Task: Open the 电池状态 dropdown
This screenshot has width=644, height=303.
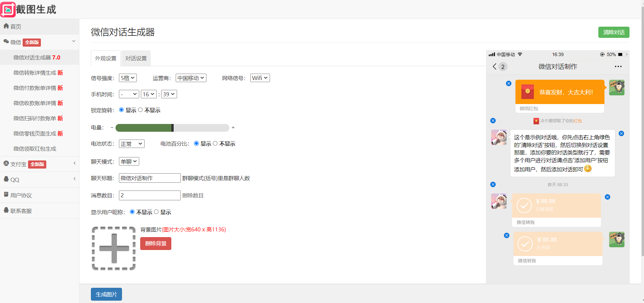Action: click(x=132, y=144)
